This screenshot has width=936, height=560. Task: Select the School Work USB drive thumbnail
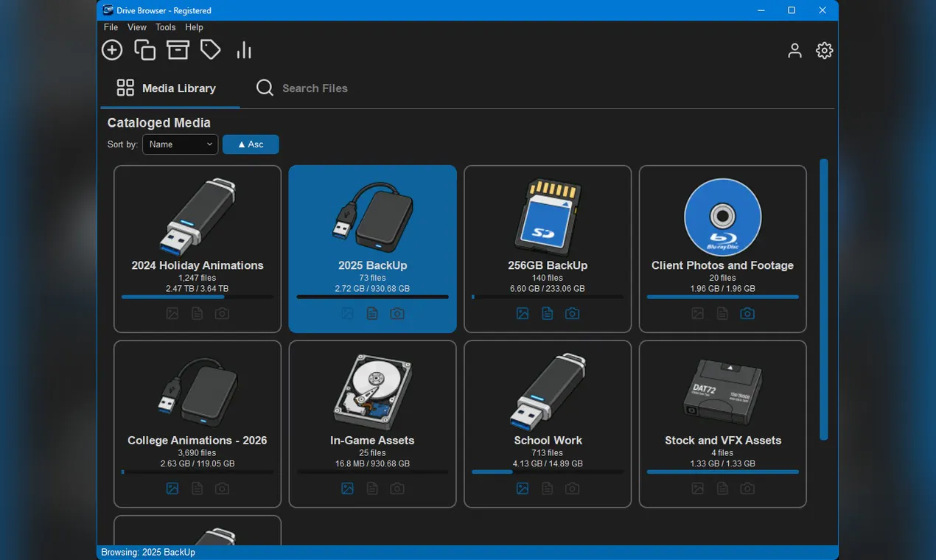[x=548, y=391]
